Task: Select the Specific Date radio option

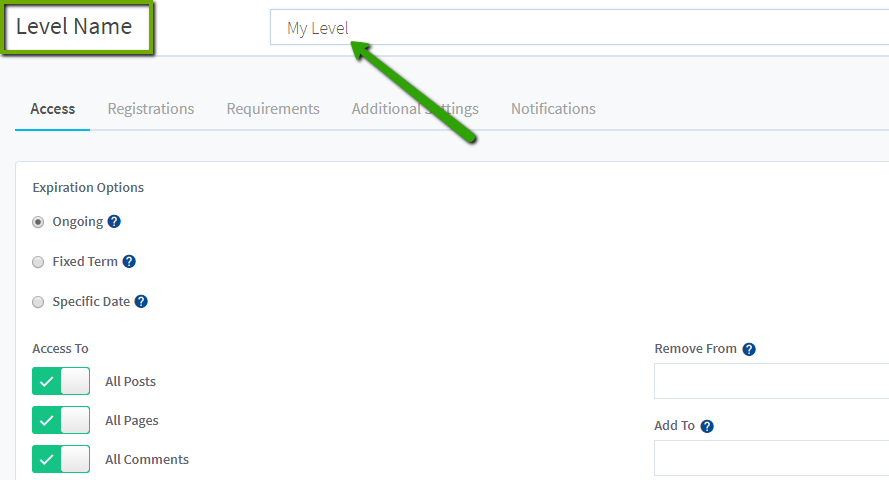Action: pos(38,302)
